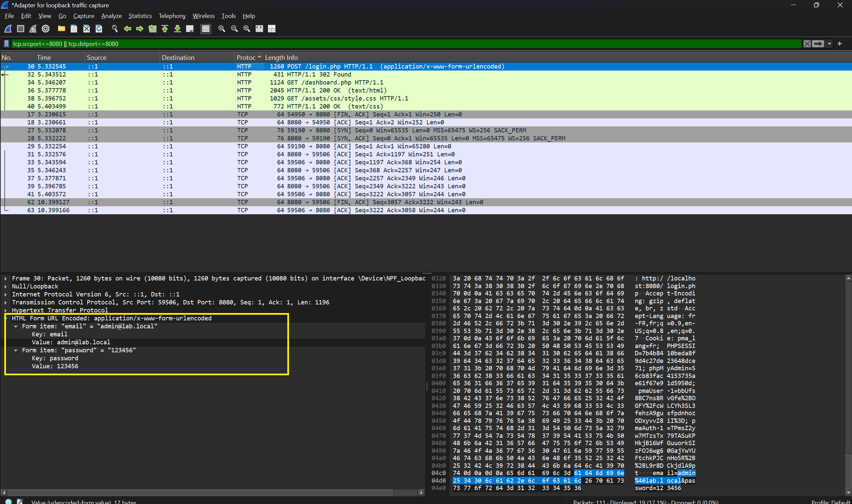The width and height of the screenshot is (852, 504).
Task: Click the find packet magnifier icon
Action: tap(115, 29)
